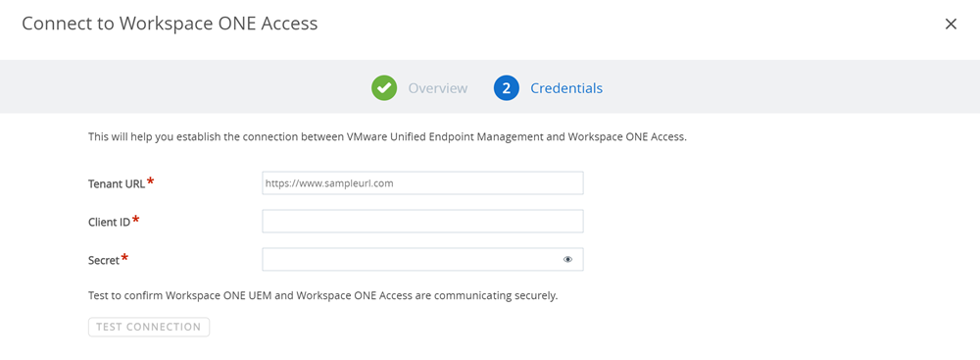The height and width of the screenshot is (360, 980).
Task: Focus the Tenant URL input field
Action: click(x=422, y=183)
